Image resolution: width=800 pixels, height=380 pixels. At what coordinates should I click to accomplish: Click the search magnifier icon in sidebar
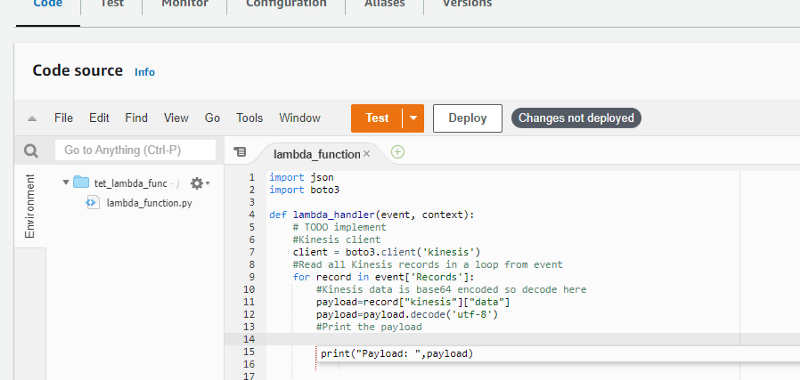tap(31, 151)
